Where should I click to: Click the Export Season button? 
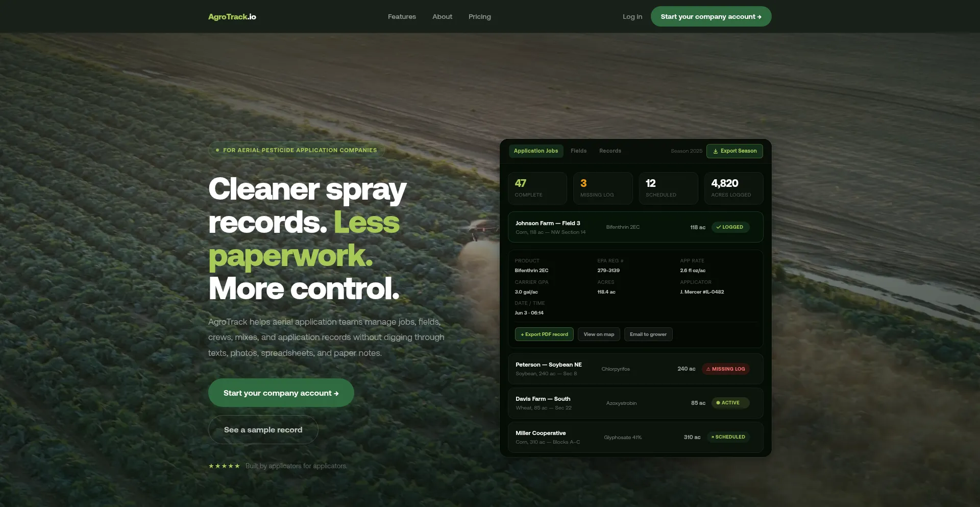[734, 151]
